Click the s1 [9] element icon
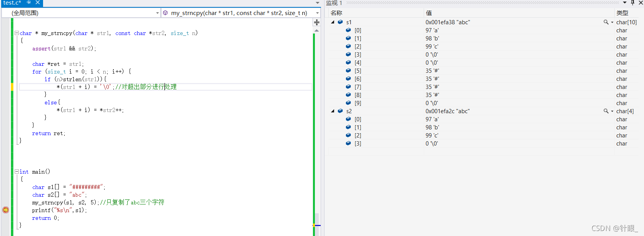The image size is (644, 236). (x=348, y=103)
